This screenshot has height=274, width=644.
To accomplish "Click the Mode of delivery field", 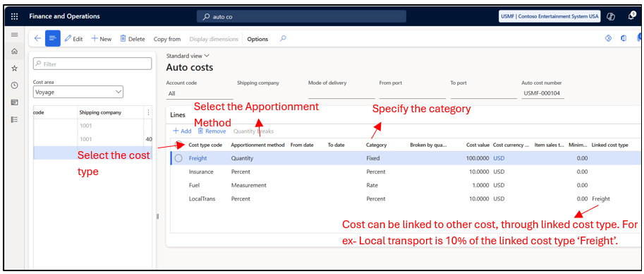I will [x=341, y=93].
